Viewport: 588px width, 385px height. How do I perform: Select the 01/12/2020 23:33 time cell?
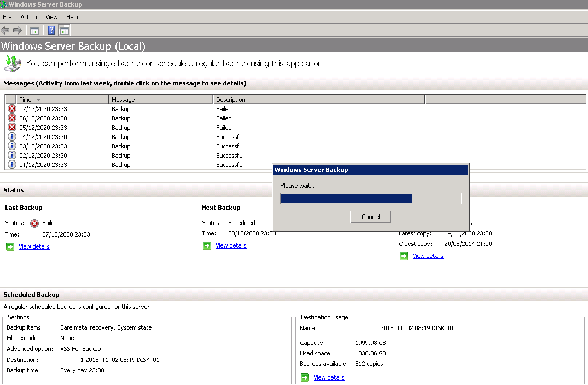pyautogui.click(x=43, y=165)
